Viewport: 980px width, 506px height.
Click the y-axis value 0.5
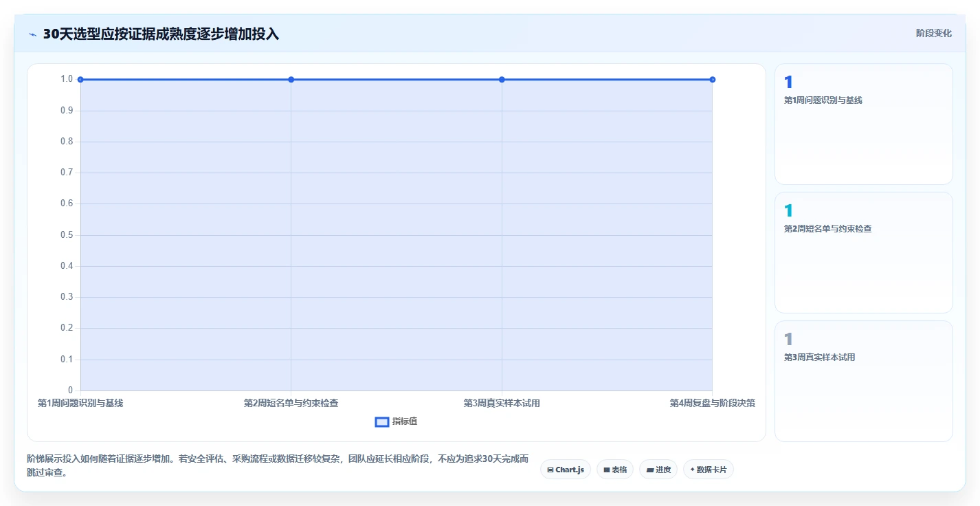(x=67, y=235)
